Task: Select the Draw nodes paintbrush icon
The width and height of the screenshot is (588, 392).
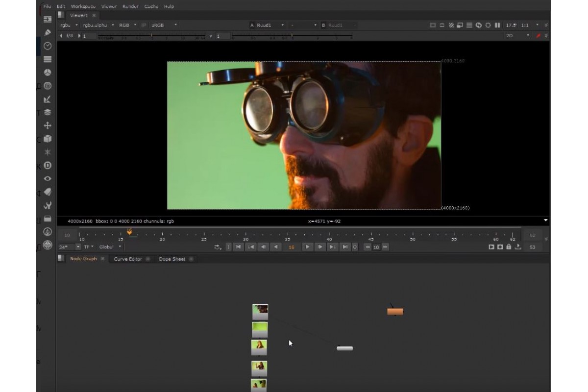Action: click(47, 32)
